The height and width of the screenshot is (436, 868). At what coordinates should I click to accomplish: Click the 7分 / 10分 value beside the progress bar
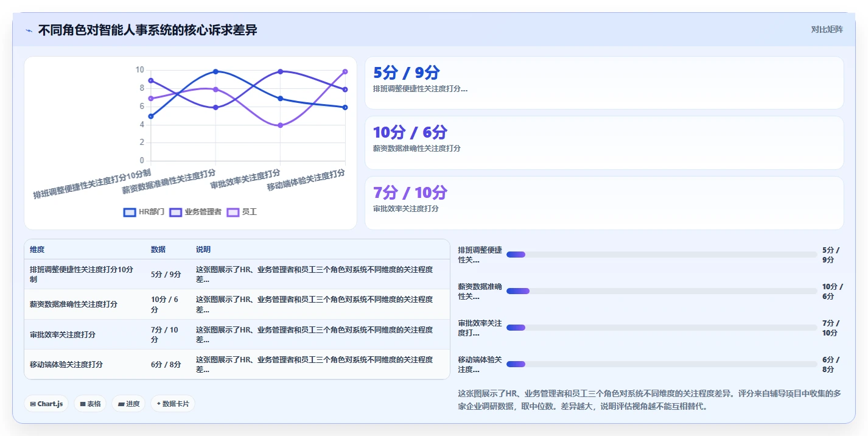click(x=831, y=328)
